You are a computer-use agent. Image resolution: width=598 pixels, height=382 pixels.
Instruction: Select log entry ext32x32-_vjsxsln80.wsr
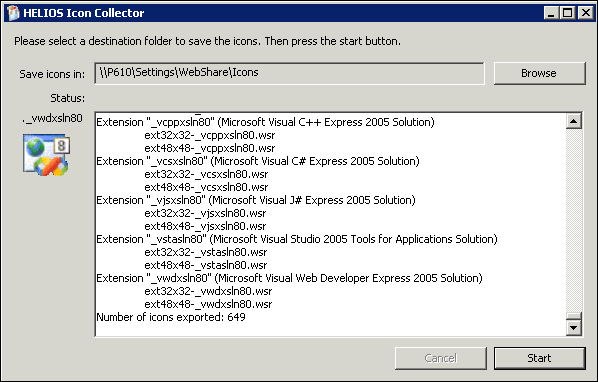tap(205, 213)
